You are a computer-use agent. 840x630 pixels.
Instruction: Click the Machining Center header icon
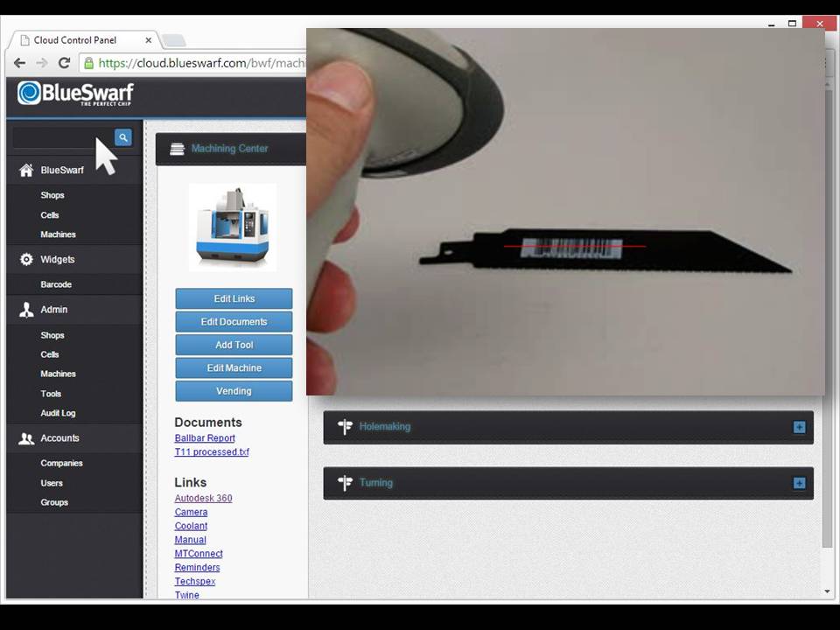click(177, 149)
